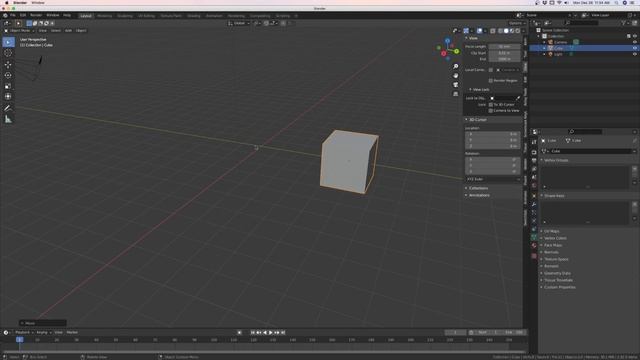Open the Object Data mesh tab
The image size is (640, 360).
pos(534,237)
